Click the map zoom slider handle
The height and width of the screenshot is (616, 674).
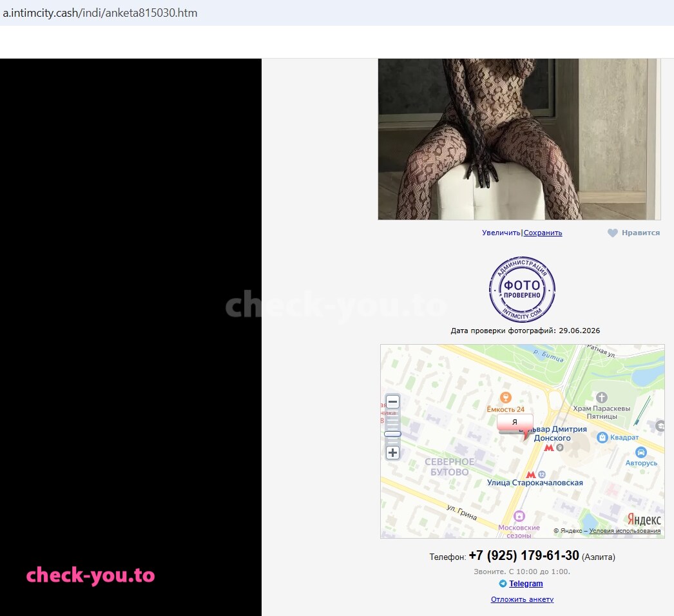[392, 434]
